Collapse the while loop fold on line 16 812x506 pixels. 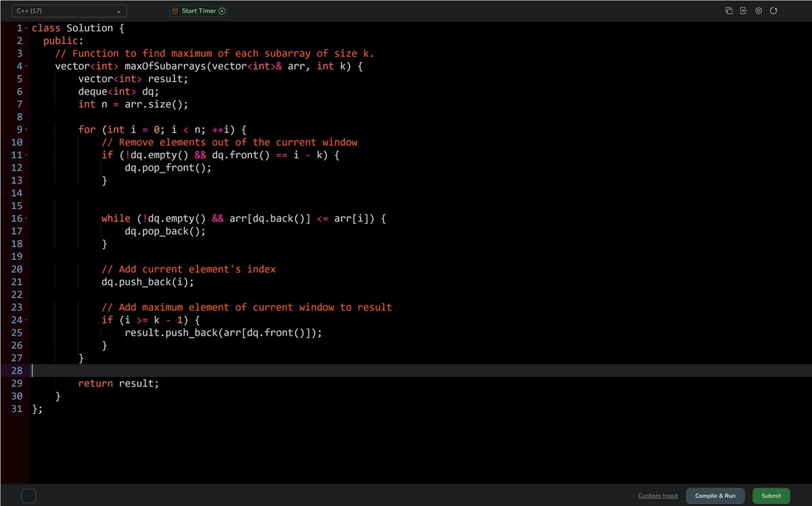(26, 218)
